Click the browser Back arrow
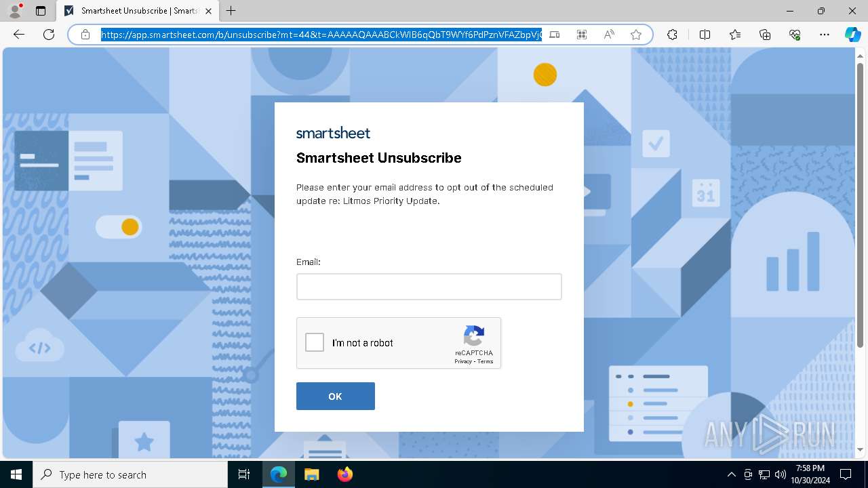 19,35
